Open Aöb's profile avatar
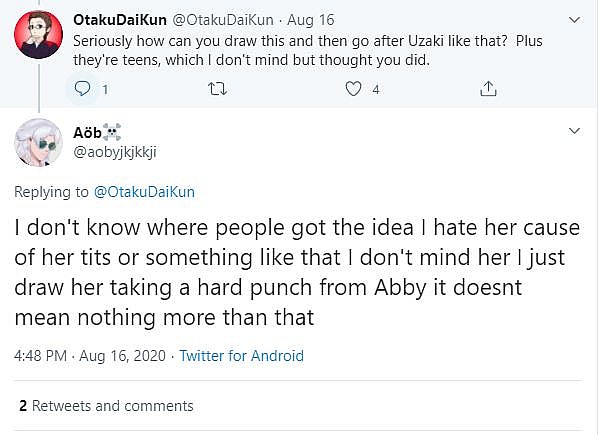This screenshot has width=600, height=435. tap(39, 142)
